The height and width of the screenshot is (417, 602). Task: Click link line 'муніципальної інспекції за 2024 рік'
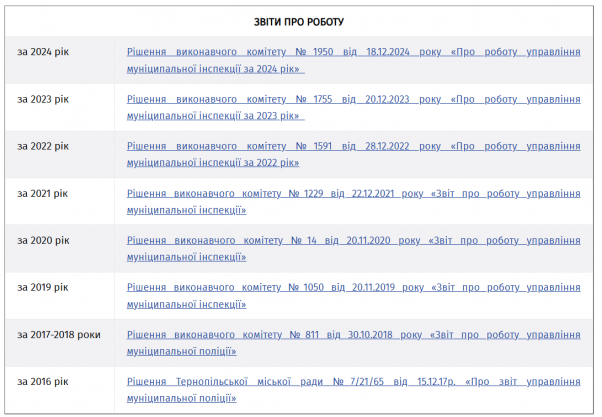click(x=215, y=69)
